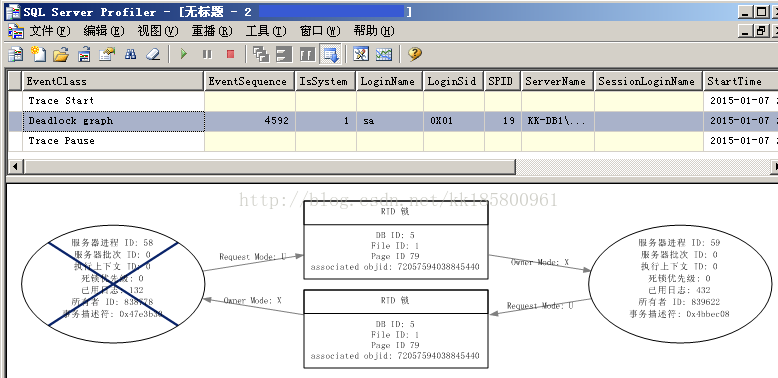Click the EventSequence column header
The image size is (778, 378).
[250, 81]
